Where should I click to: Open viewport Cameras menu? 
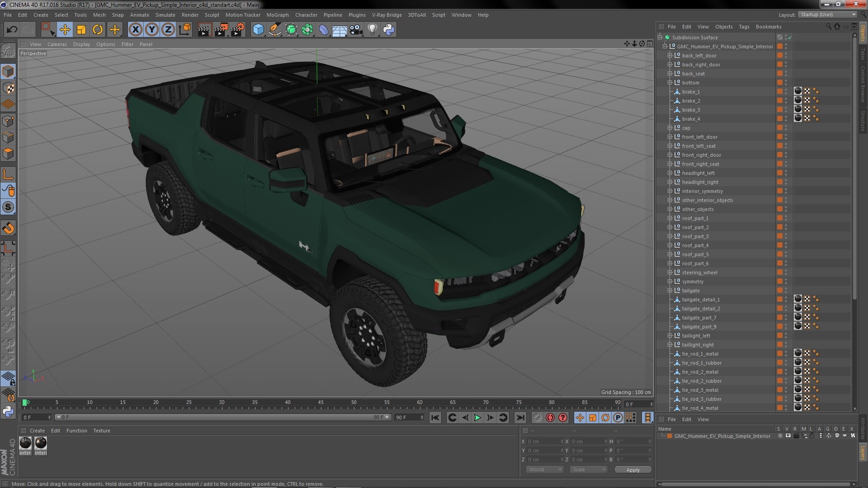(x=57, y=44)
